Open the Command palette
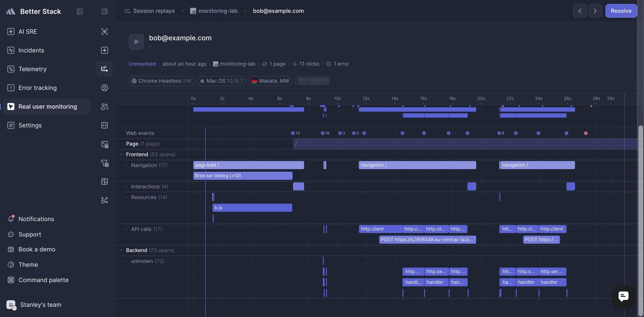The image size is (644, 317). point(46,280)
